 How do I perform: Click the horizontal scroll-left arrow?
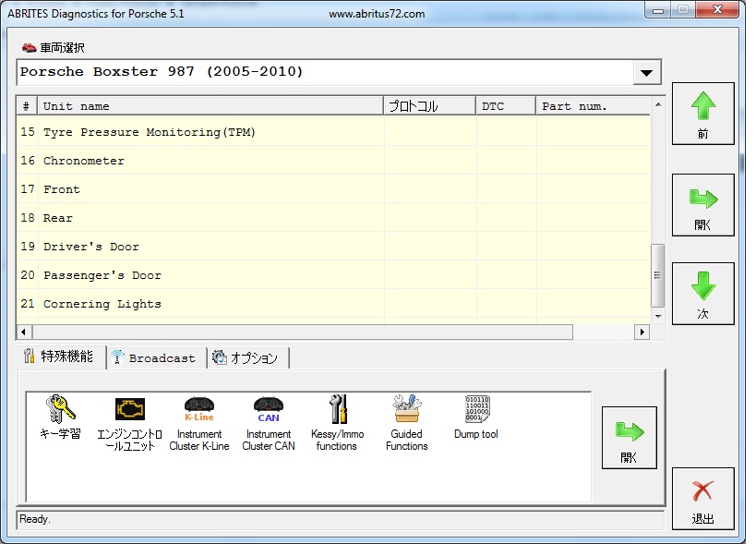tap(23, 332)
